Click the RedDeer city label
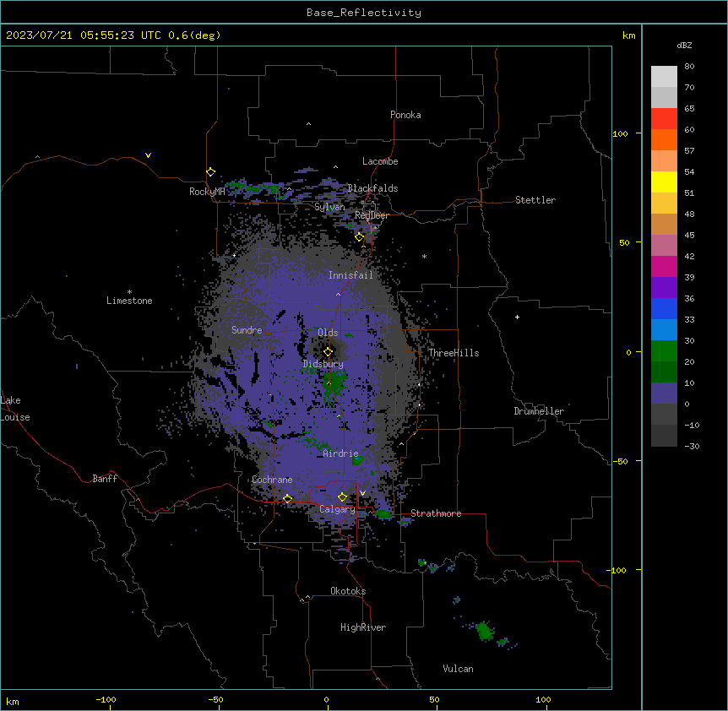This screenshot has width=728, height=711. [372, 215]
